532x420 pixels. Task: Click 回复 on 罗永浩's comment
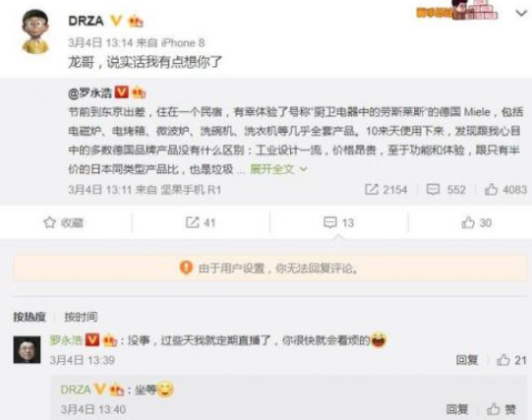click(x=467, y=360)
